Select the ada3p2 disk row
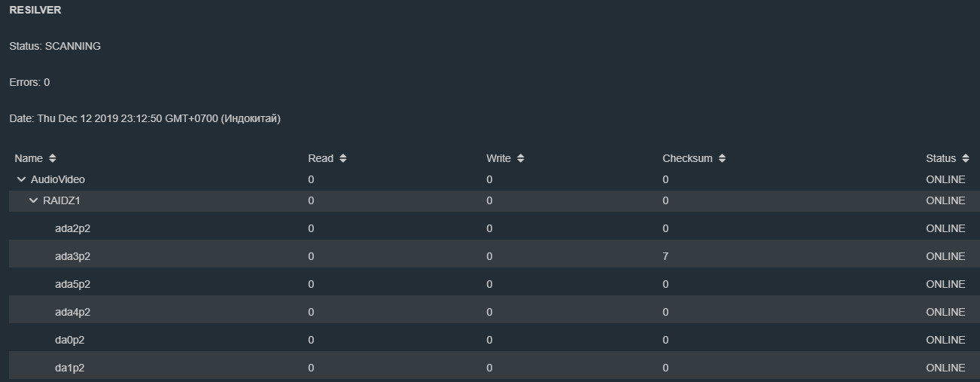Image resolution: width=980 pixels, height=382 pixels. point(72,256)
